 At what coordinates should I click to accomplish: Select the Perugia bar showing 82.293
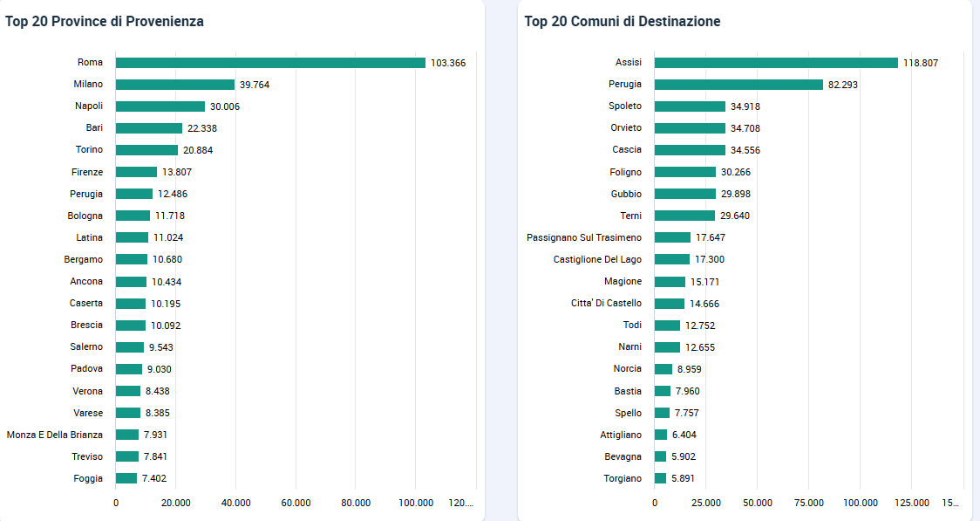coord(738,85)
